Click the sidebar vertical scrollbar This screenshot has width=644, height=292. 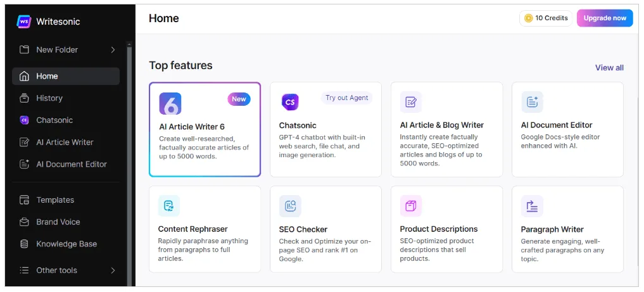[x=130, y=164]
